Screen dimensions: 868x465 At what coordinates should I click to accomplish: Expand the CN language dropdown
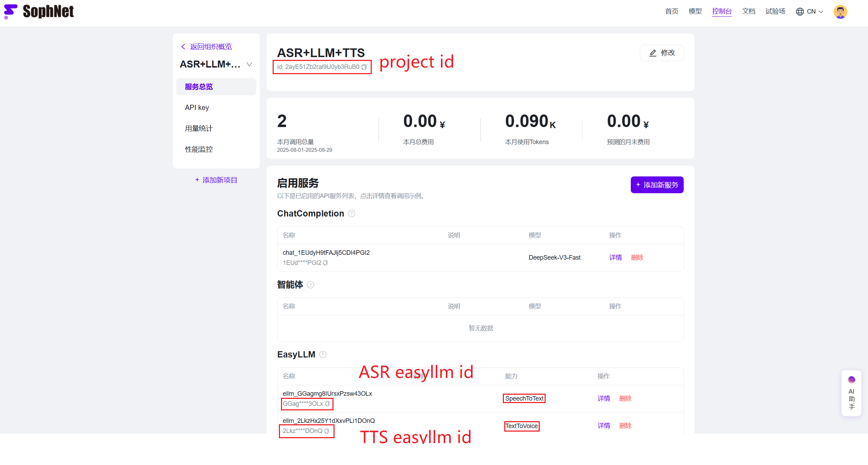(815, 11)
